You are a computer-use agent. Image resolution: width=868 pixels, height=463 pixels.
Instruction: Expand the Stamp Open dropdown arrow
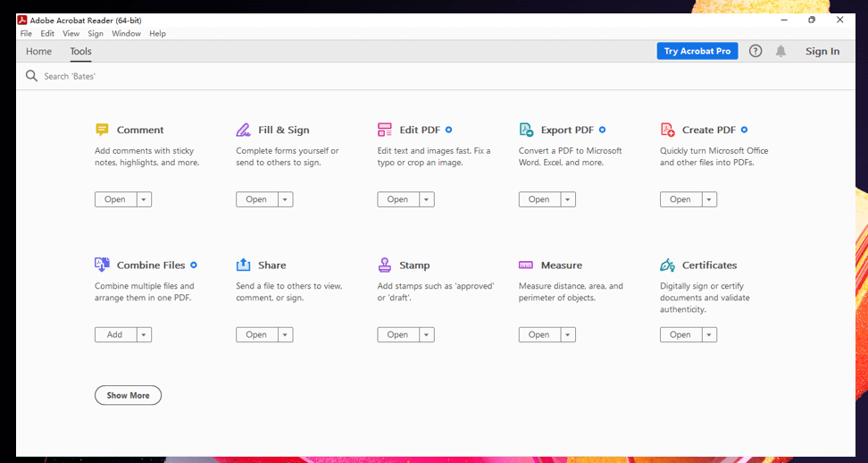[x=427, y=334]
